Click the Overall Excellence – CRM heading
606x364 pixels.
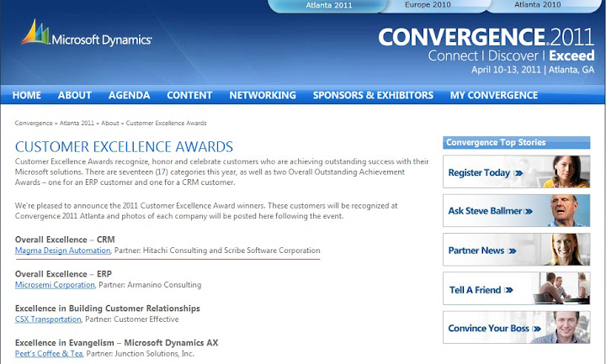pos(65,240)
